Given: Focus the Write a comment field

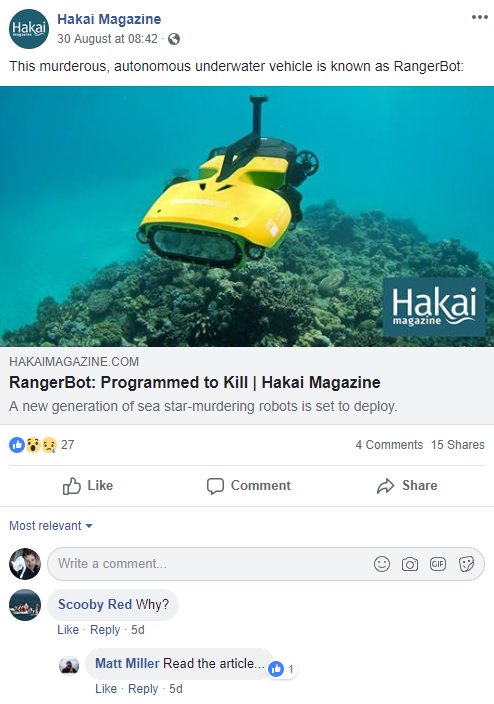Looking at the screenshot, I should [x=266, y=564].
